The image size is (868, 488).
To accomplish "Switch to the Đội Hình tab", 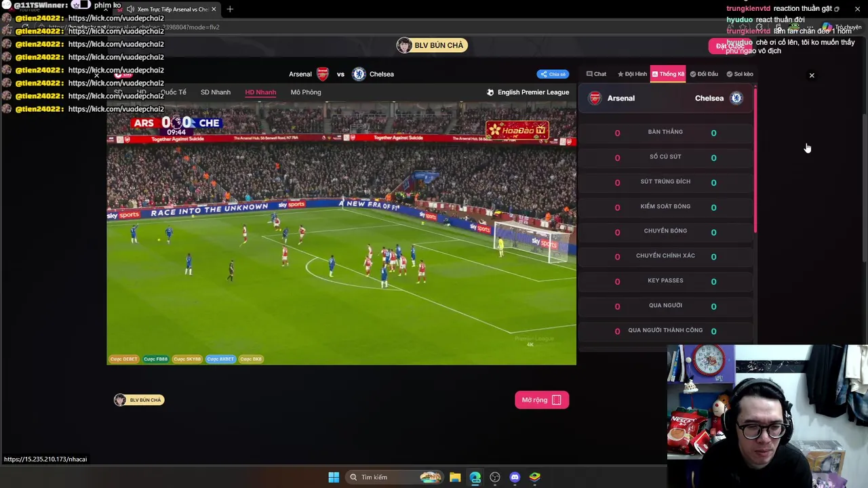I will (x=632, y=74).
